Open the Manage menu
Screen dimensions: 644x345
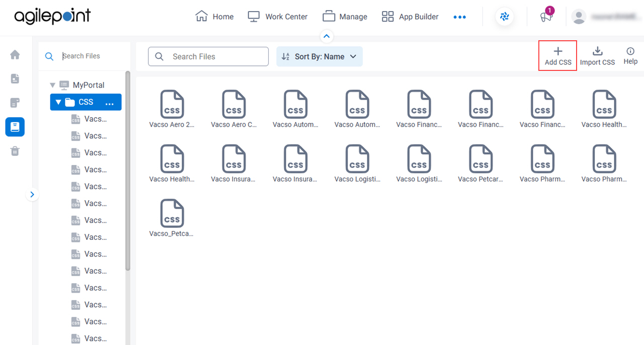click(345, 17)
